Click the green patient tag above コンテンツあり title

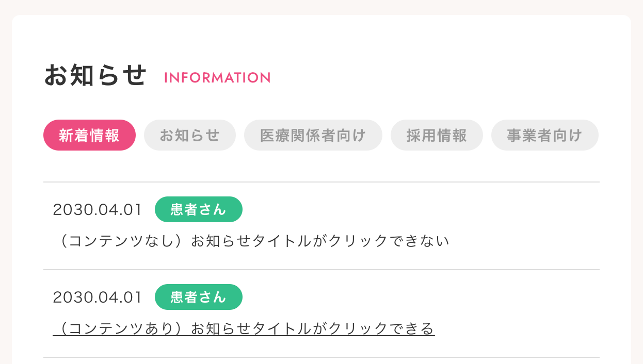pyautogui.click(x=198, y=297)
